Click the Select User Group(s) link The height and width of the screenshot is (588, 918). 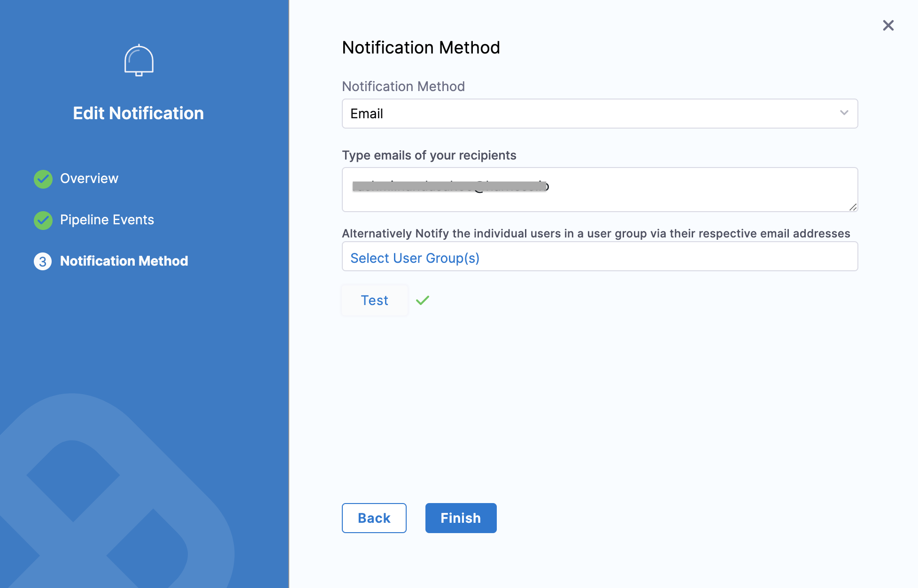click(x=415, y=258)
